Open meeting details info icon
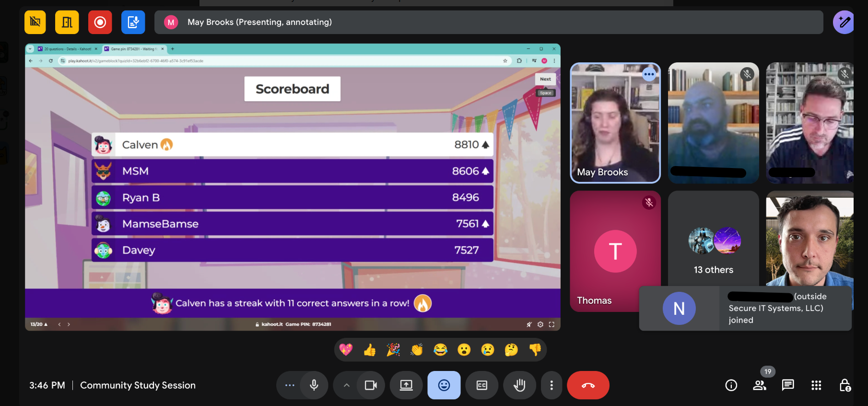Image resolution: width=868 pixels, height=406 pixels. pyautogui.click(x=731, y=385)
